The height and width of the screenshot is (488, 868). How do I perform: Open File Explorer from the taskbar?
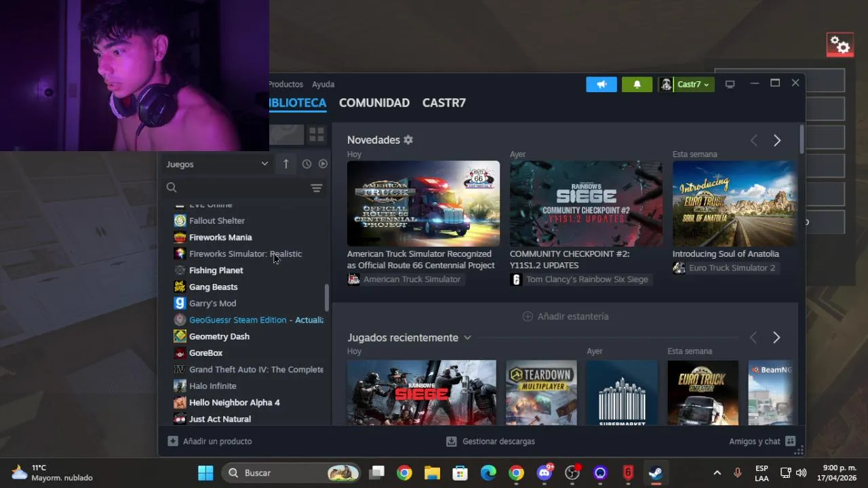(x=432, y=472)
